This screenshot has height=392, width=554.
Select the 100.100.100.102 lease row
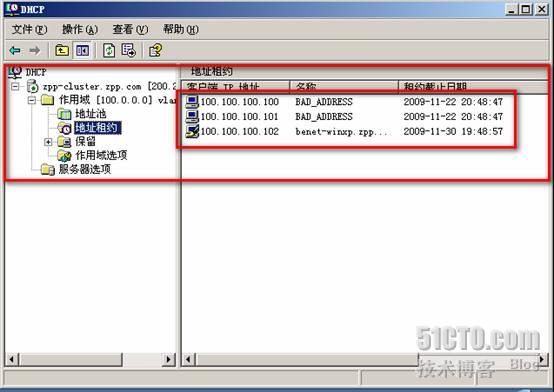coord(344,131)
